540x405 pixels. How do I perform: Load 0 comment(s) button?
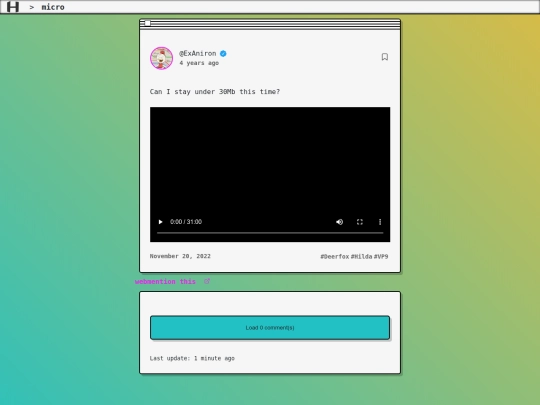point(270,328)
